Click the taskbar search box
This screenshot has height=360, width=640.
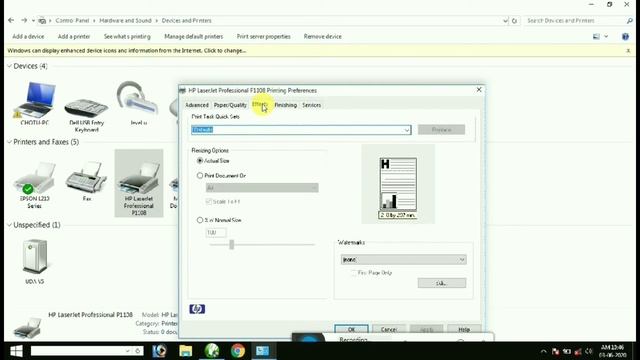87,351
